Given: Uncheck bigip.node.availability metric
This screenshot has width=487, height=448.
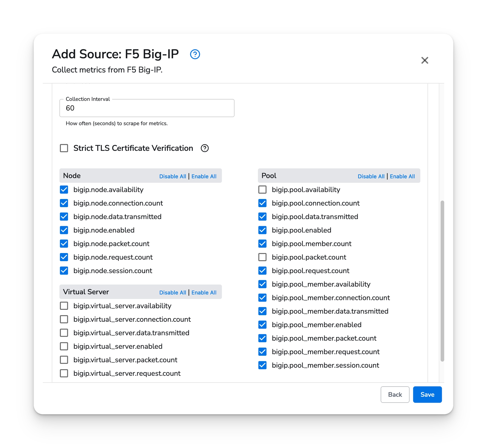Looking at the screenshot, I should (64, 190).
